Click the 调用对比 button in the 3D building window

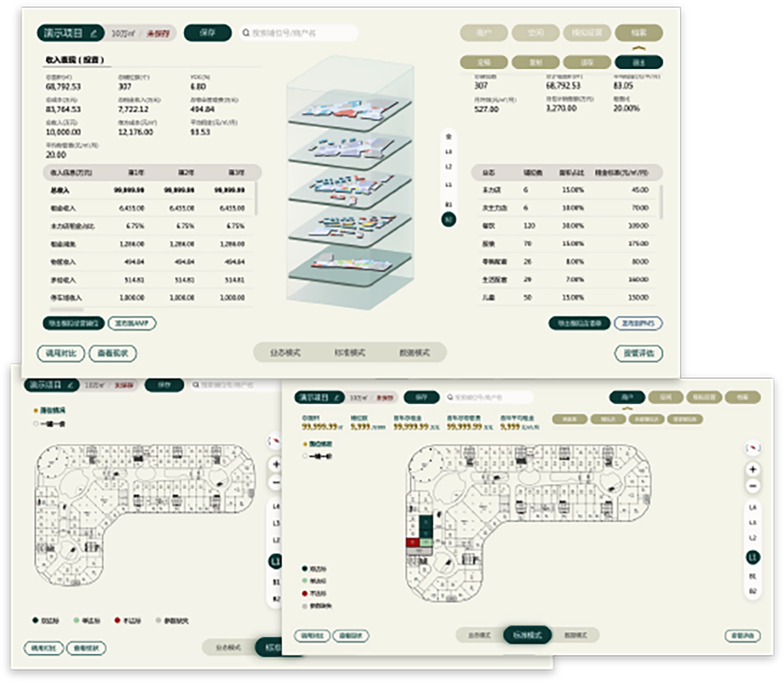click(x=61, y=353)
